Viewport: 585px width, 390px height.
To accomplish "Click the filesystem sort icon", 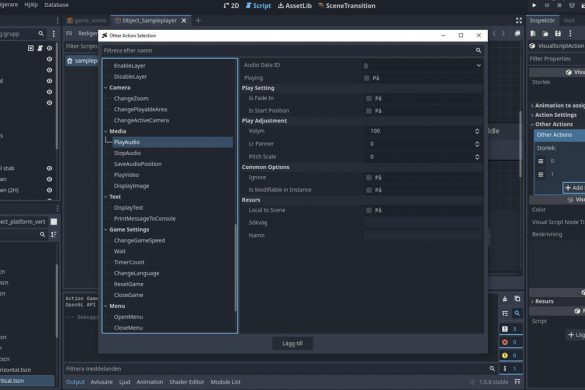I will click(x=54, y=234).
